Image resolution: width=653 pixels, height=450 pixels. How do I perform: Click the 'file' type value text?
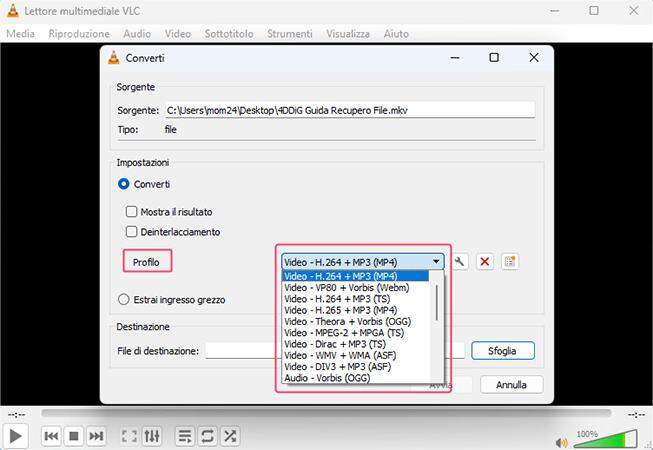coord(170,129)
